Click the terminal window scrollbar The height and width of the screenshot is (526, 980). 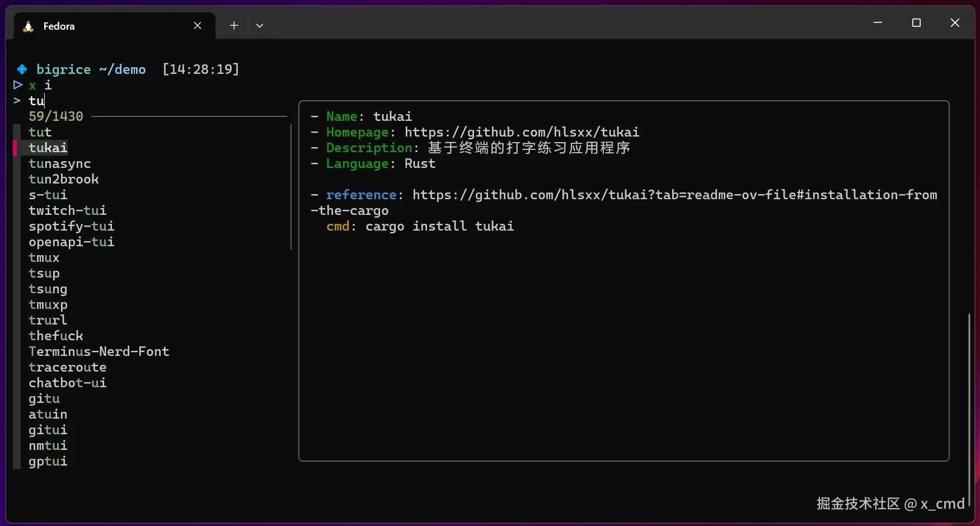(969, 410)
